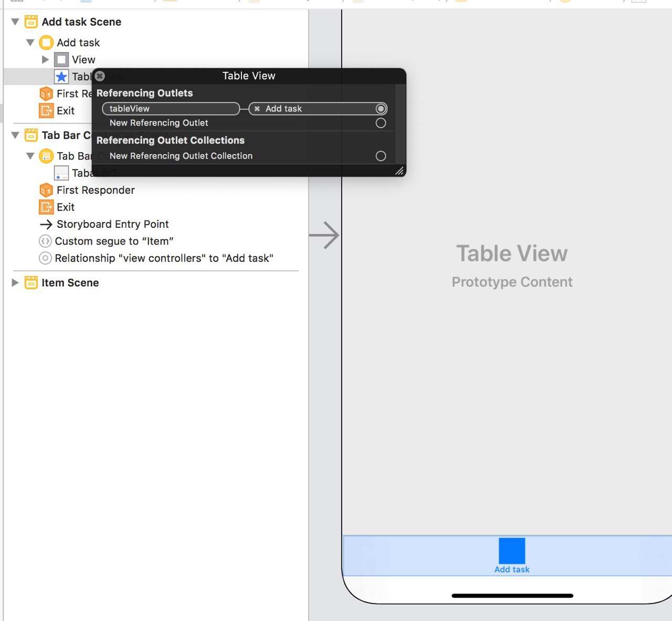Click the Add task tab bar label
The width and height of the screenshot is (672, 621).
pyautogui.click(x=512, y=570)
